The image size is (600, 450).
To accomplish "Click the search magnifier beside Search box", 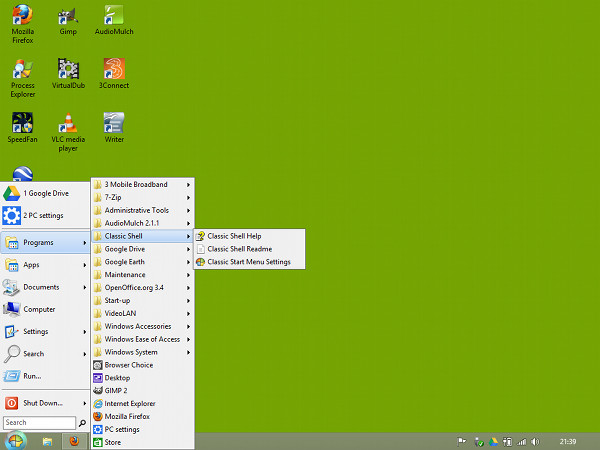I will coord(82,423).
